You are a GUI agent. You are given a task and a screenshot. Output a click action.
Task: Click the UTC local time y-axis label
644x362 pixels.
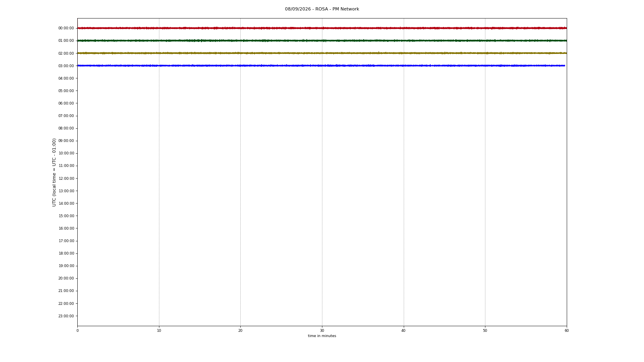coord(54,172)
